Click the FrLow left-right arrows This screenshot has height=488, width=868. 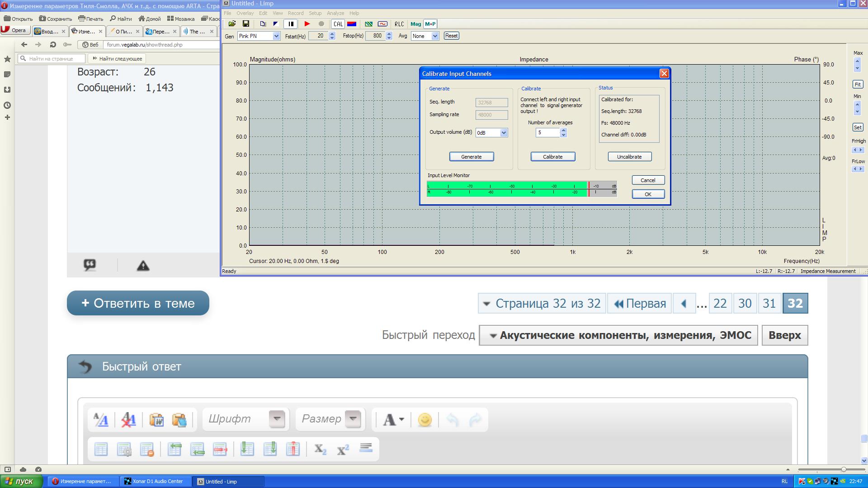coord(858,169)
